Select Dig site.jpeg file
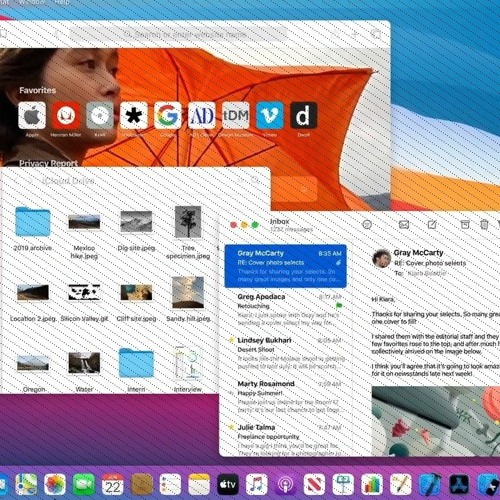 click(x=136, y=221)
